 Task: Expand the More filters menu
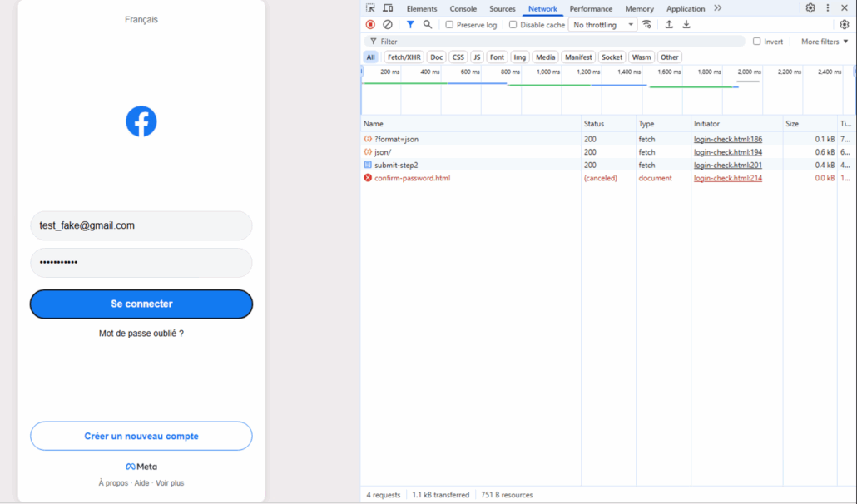[824, 42]
